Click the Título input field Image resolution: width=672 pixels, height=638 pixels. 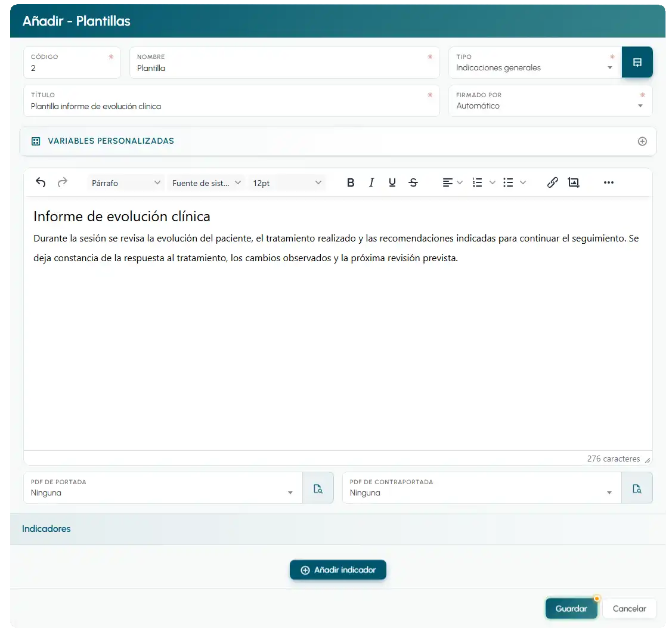point(231,101)
